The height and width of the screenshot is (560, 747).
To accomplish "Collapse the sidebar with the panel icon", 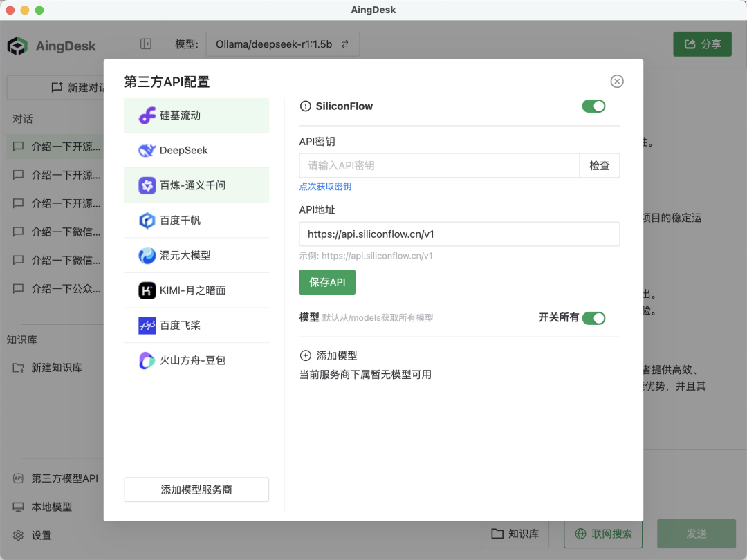I will click(x=146, y=44).
